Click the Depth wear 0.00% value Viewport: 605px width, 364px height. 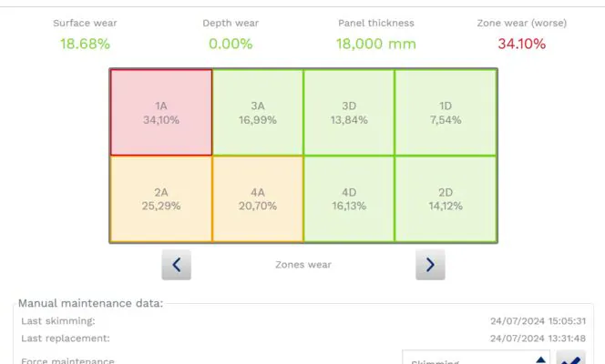230,44
